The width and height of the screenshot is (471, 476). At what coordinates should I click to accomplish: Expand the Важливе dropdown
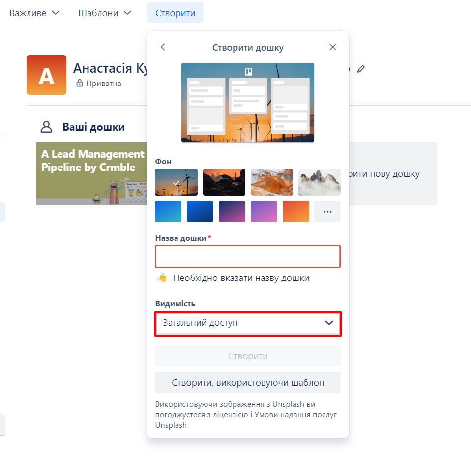pyautogui.click(x=34, y=13)
